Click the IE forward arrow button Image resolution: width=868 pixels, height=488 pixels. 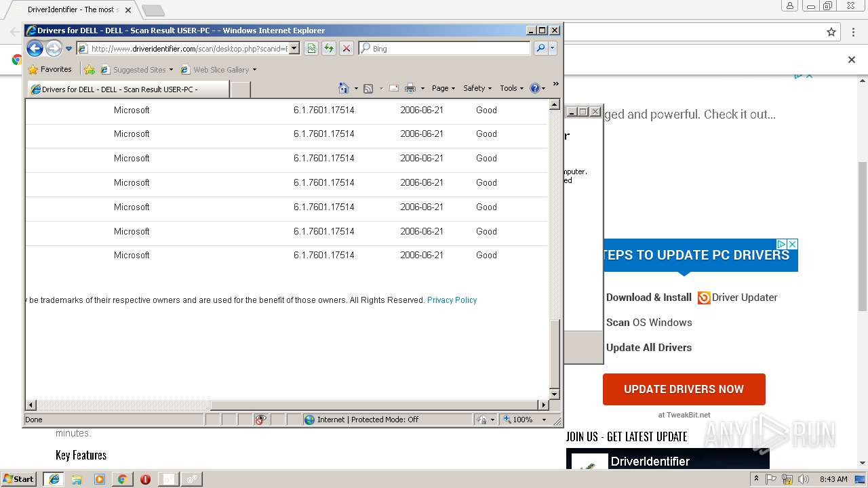tap(54, 49)
